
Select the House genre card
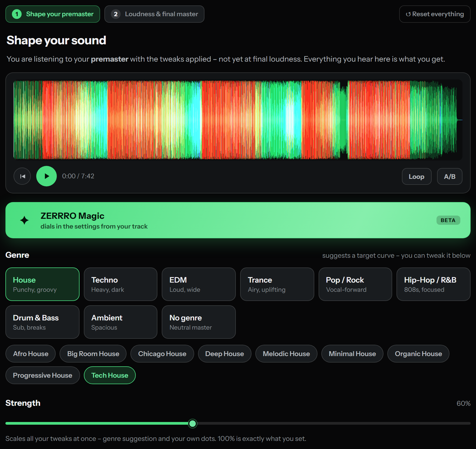coord(42,284)
